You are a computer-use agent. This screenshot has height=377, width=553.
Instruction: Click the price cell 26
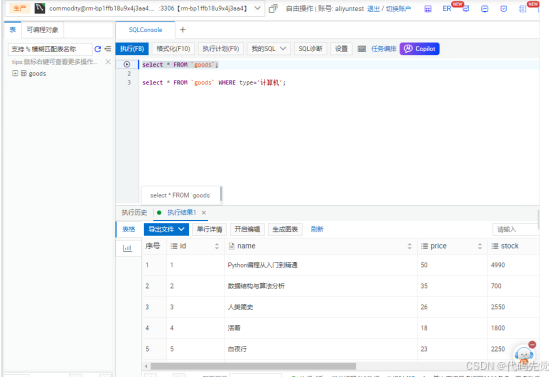(424, 307)
